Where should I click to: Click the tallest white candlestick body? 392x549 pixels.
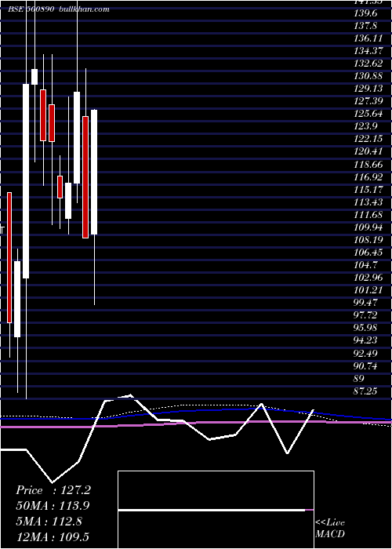(26, 181)
